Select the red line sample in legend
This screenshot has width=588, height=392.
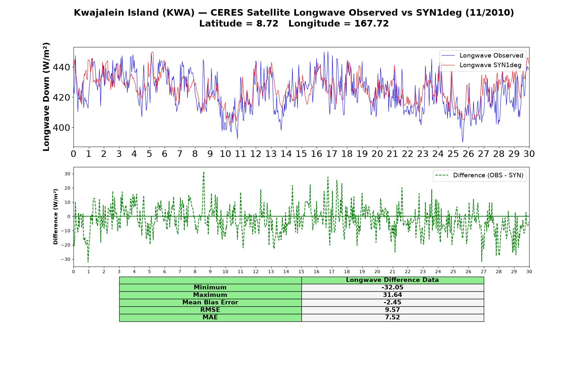pos(448,65)
